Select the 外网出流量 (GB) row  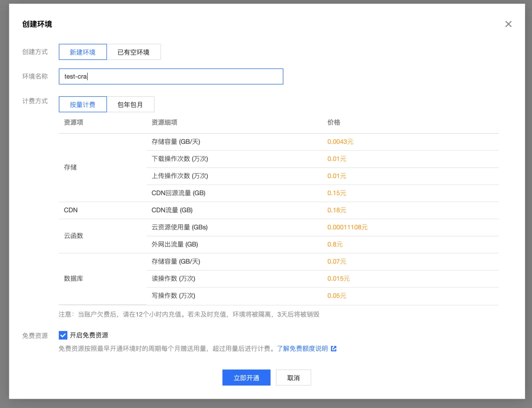click(322, 244)
